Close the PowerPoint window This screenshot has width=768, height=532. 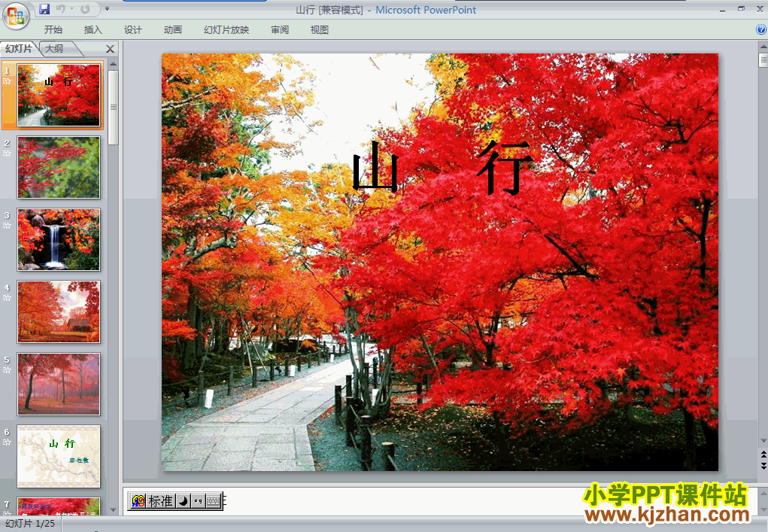[x=760, y=9]
